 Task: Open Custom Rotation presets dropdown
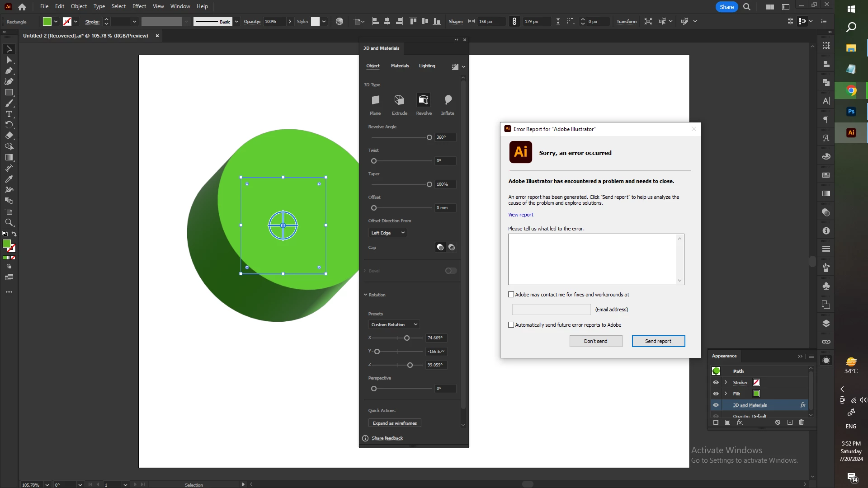point(394,324)
